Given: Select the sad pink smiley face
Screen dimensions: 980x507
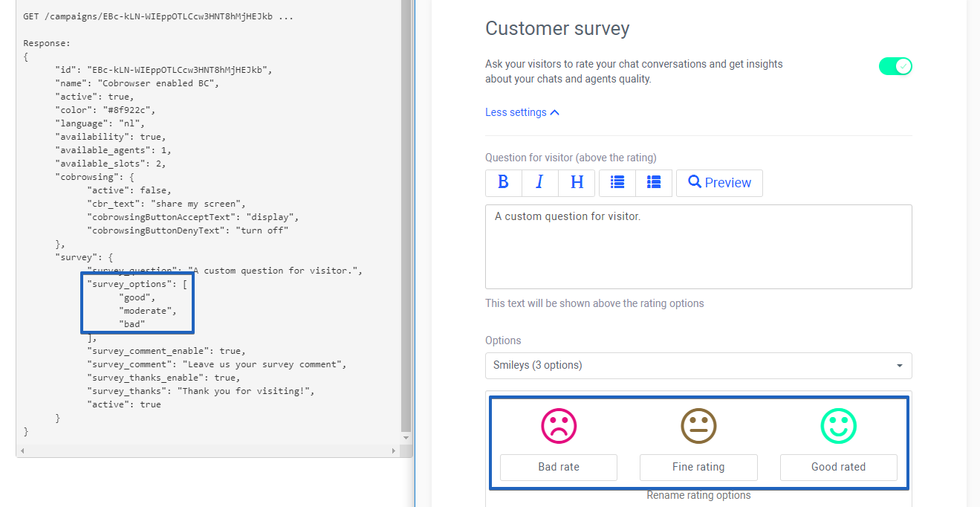Looking at the screenshot, I should pyautogui.click(x=559, y=426).
